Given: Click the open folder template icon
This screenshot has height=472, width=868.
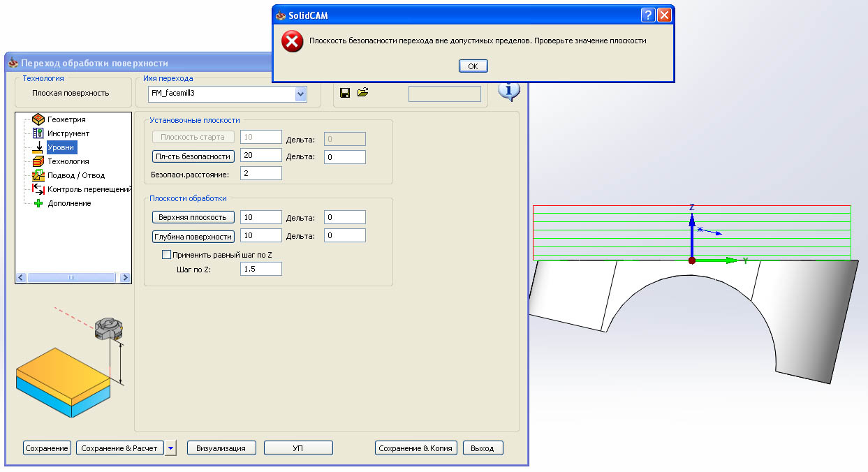Looking at the screenshot, I should click(362, 92).
